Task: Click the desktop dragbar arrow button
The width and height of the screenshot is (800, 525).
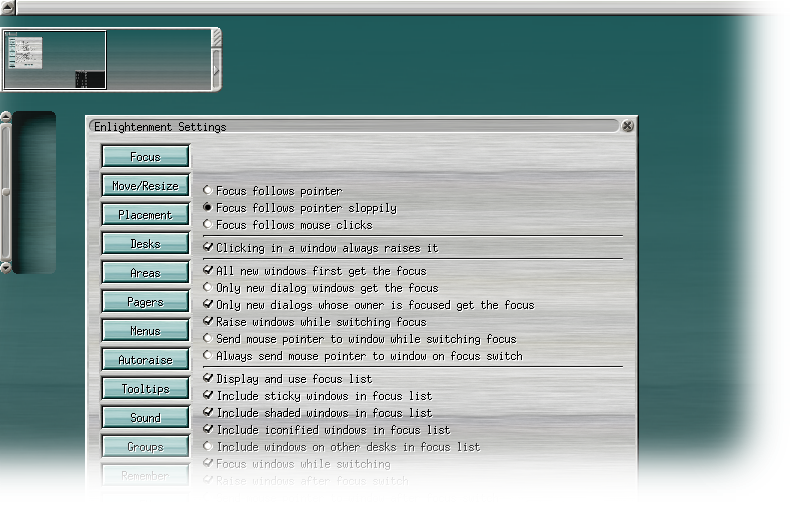Action: click(8, 7)
